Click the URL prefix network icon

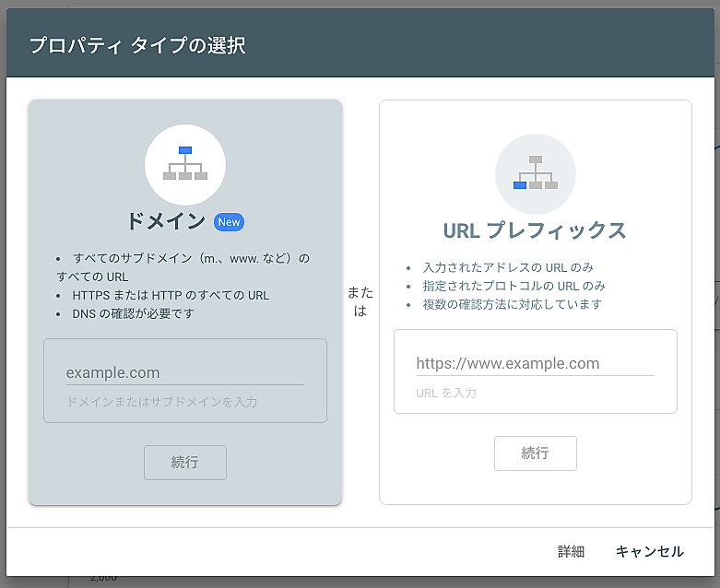[535, 173]
